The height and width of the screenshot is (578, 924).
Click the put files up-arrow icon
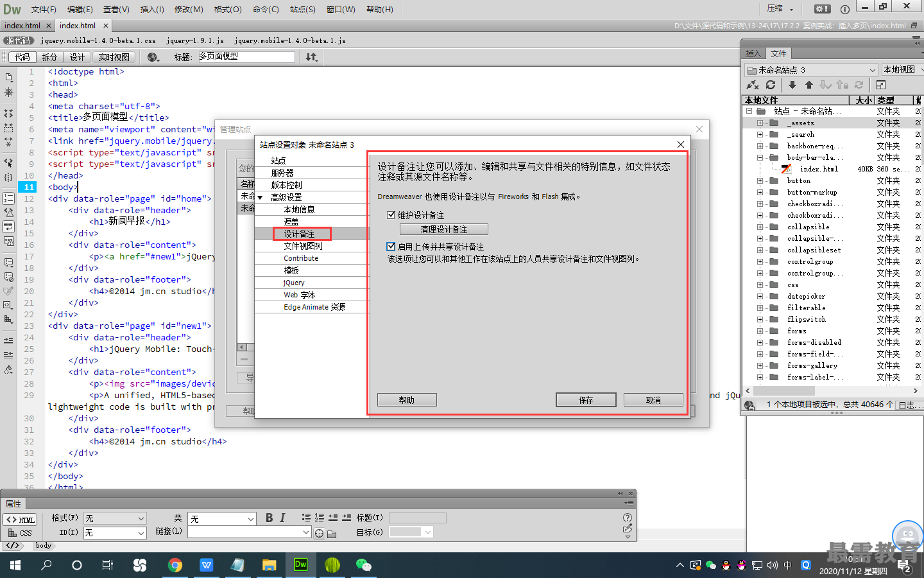(809, 85)
